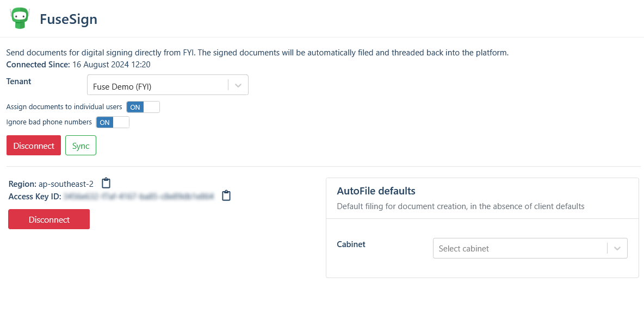
Task: Click the ap-southeast-2 region text
Action: tap(66, 184)
